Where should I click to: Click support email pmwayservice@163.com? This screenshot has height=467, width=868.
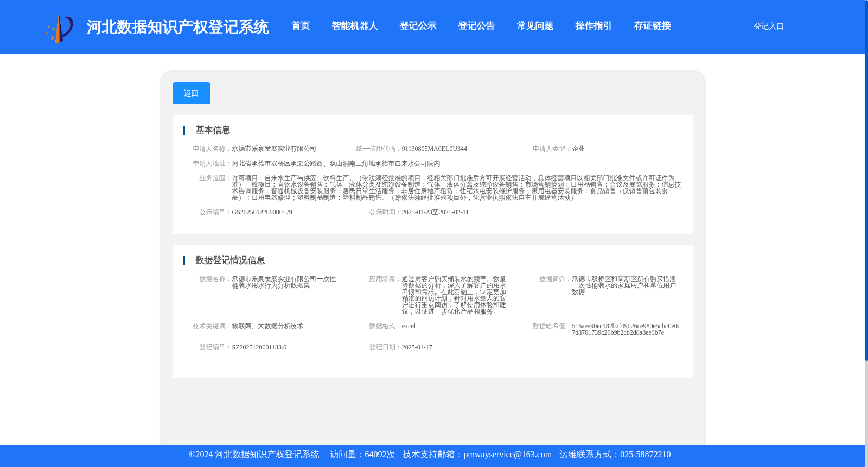click(508, 455)
